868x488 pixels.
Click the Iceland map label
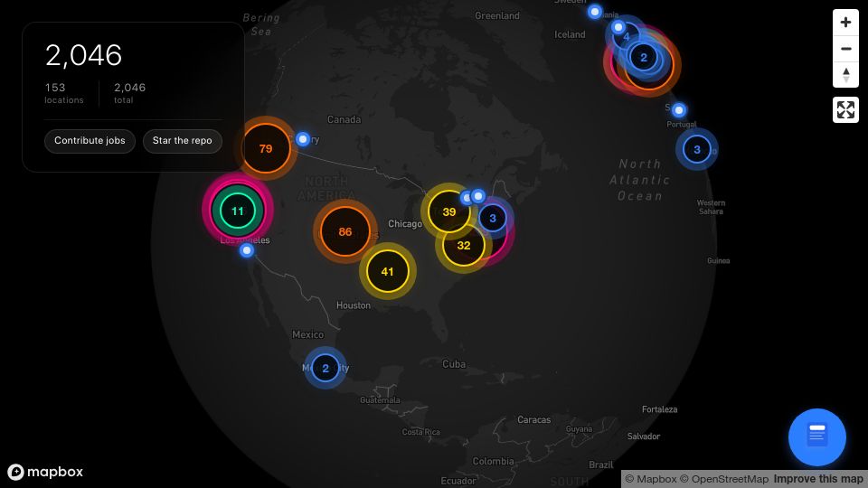pos(570,34)
